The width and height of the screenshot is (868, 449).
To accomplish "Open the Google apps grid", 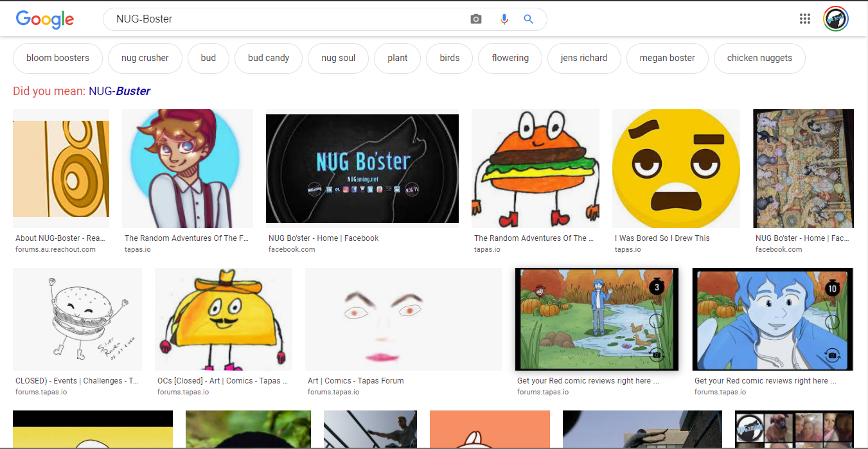I will pyautogui.click(x=805, y=19).
